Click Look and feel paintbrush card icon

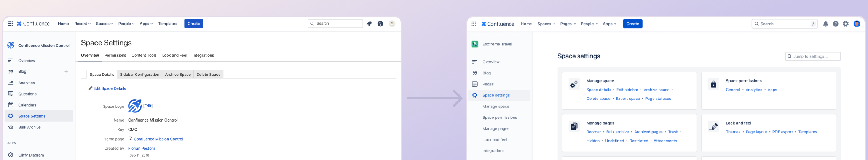pos(713,126)
